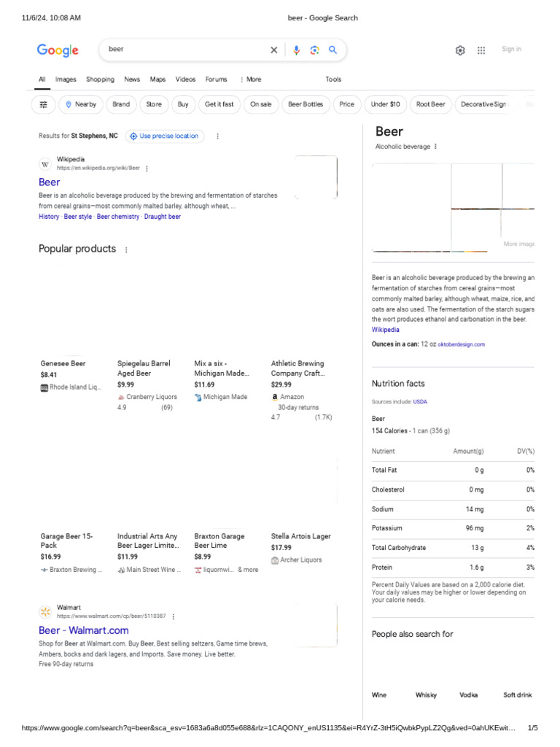Clear the search box with the X icon
Viewport: 560px width, 747px height.
(x=274, y=50)
